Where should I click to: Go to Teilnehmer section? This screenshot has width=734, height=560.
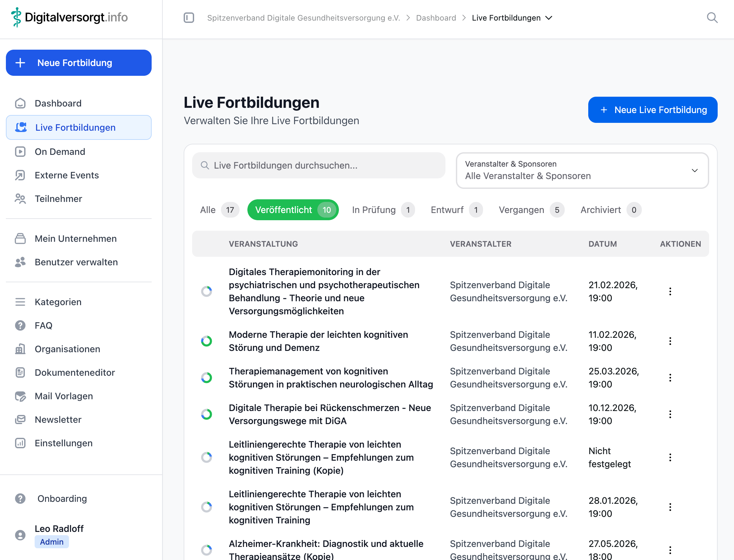58,199
